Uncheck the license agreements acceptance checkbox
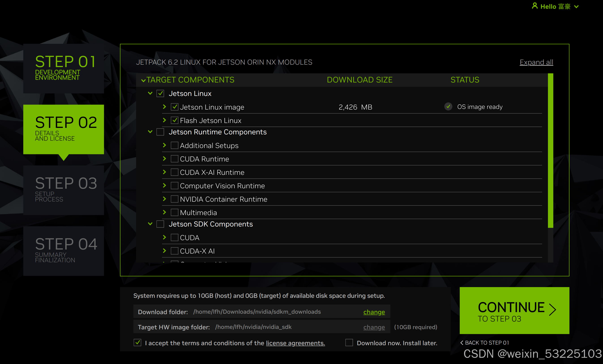Screen dimensions: 603x364 [x=137, y=343]
